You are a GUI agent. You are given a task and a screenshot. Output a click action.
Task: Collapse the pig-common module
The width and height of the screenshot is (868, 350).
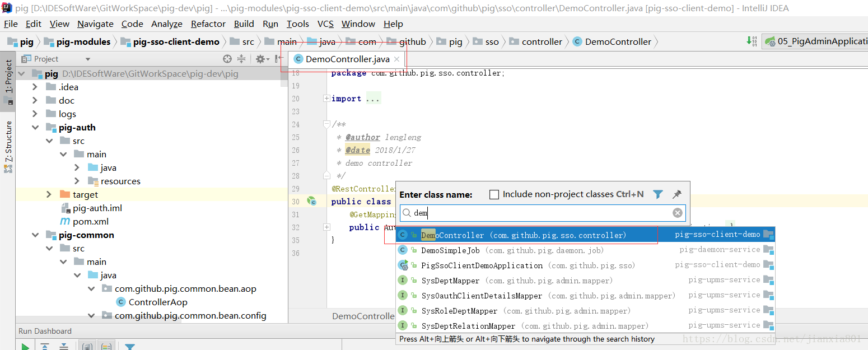[x=35, y=235]
